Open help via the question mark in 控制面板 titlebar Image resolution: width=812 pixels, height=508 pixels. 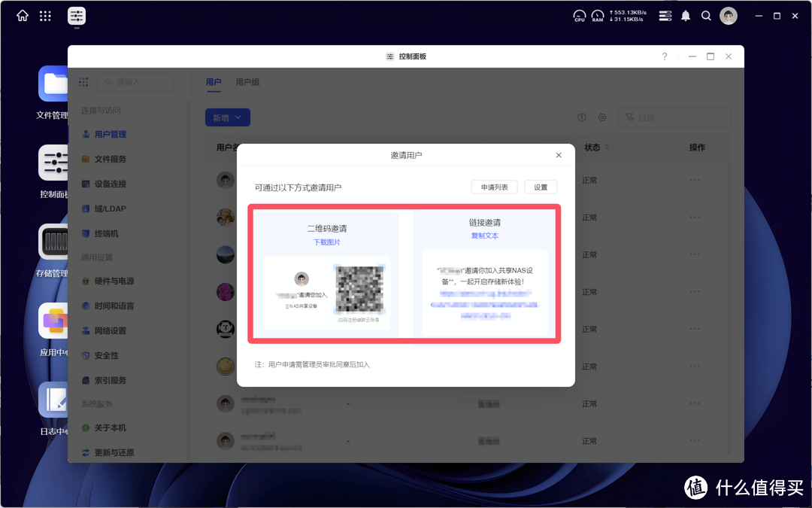point(664,56)
